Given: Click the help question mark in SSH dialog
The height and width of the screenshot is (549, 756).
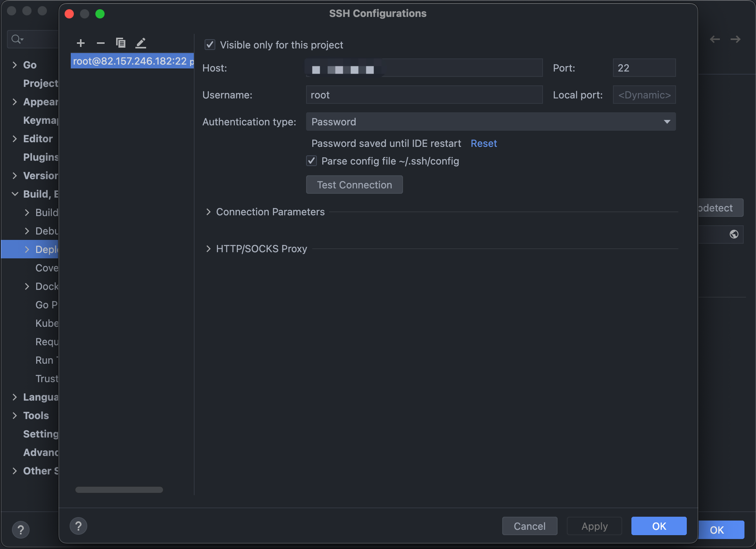Looking at the screenshot, I should pyautogui.click(x=78, y=526).
